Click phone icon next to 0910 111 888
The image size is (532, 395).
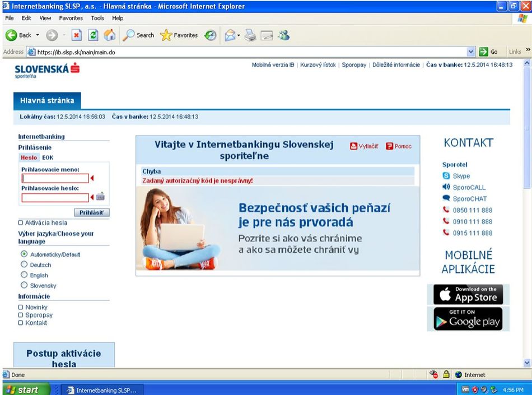(446, 221)
